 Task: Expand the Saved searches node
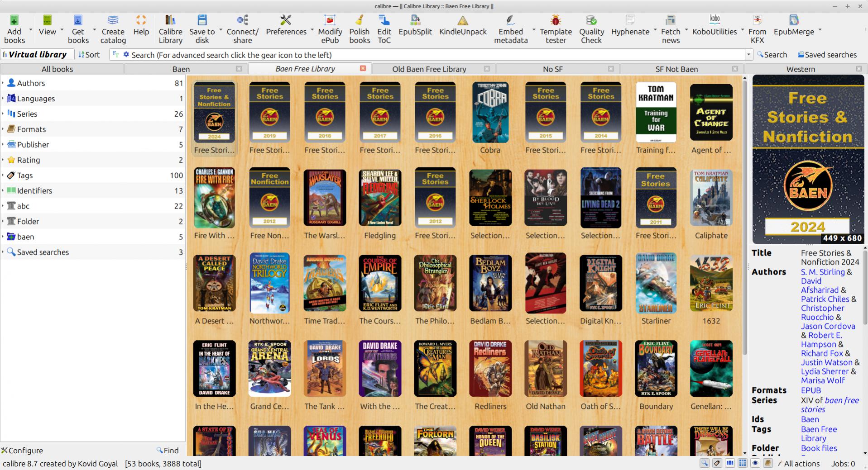point(3,252)
